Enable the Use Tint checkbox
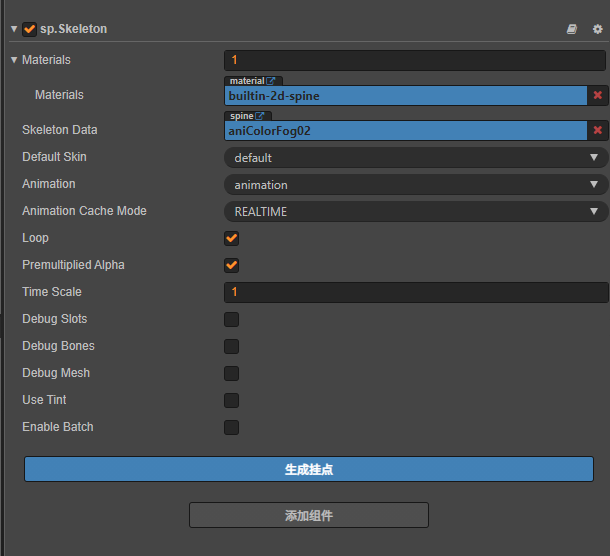Image resolution: width=610 pixels, height=556 pixels. coord(231,400)
